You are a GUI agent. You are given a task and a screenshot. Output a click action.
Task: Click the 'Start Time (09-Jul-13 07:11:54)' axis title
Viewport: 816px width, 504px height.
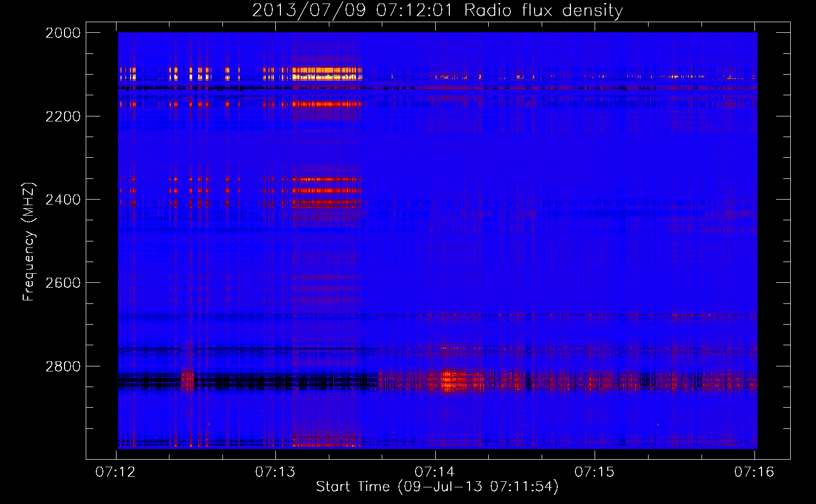(x=437, y=487)
